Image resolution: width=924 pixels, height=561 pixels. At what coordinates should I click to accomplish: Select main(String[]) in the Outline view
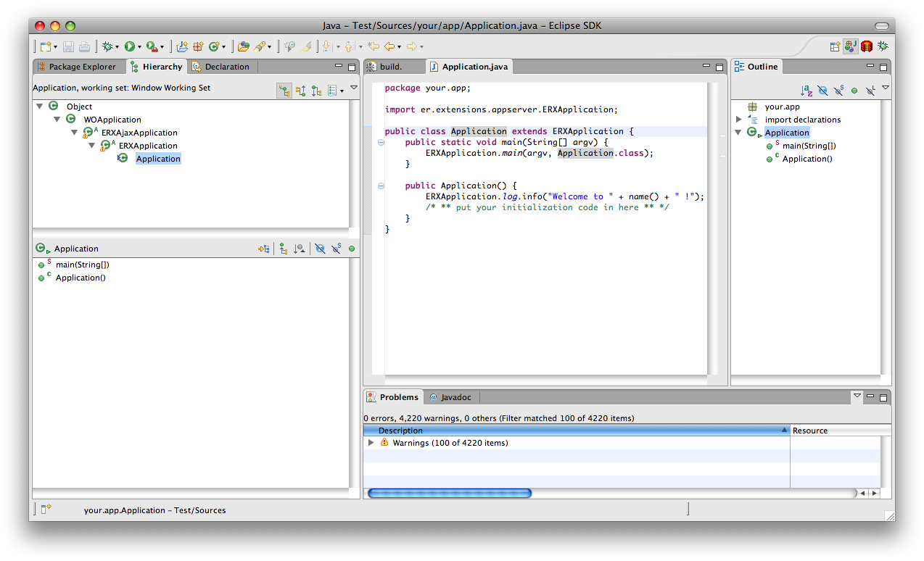click(809, 146)
